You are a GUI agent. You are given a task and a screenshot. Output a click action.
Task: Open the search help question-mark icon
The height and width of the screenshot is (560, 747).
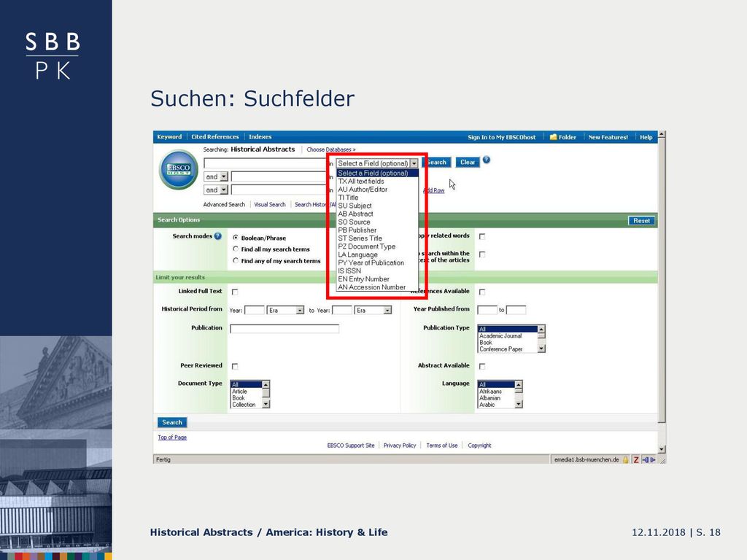pos(487,160)
